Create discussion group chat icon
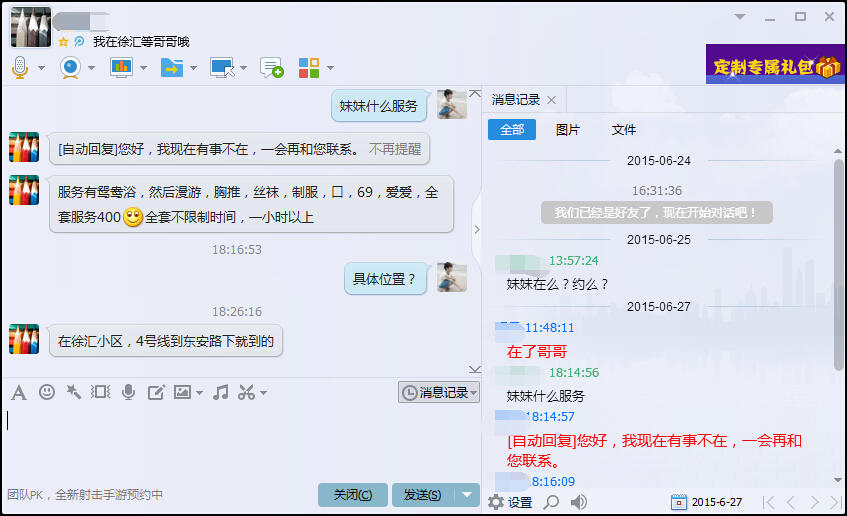 272,68
